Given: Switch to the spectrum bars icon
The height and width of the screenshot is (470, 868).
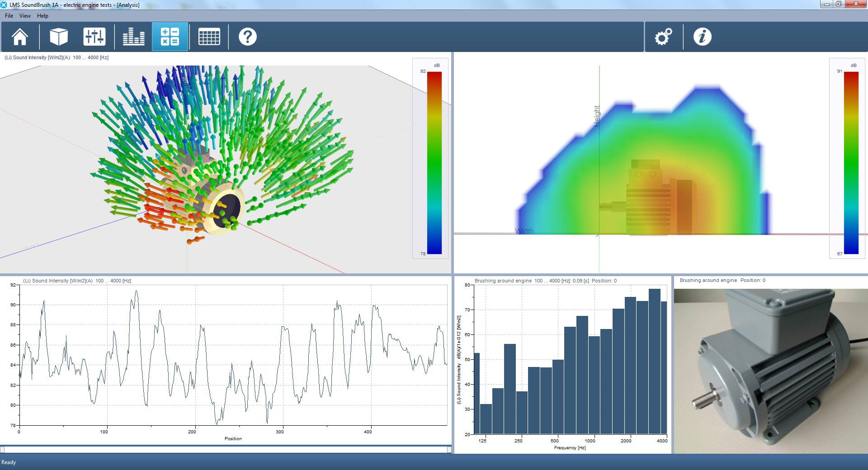Looking at the screenshot, I should coord(134,37).
